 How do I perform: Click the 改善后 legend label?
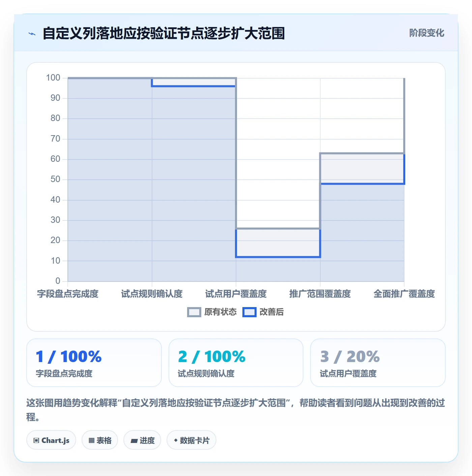coord(272,312)
